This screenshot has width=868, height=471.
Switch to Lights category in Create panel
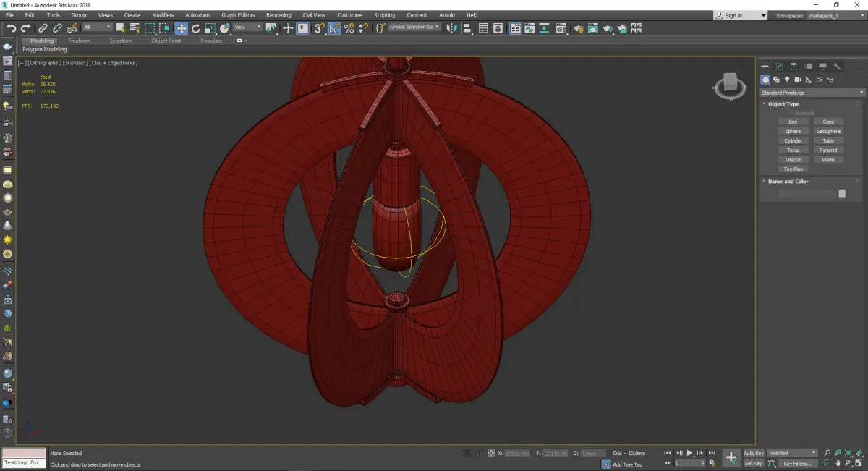pos(786,80)
